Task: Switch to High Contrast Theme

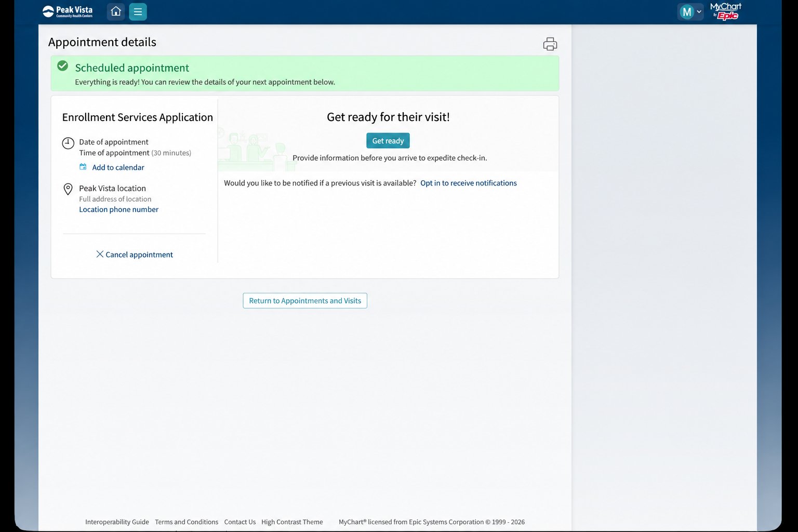Action: [x=292, y=522]
